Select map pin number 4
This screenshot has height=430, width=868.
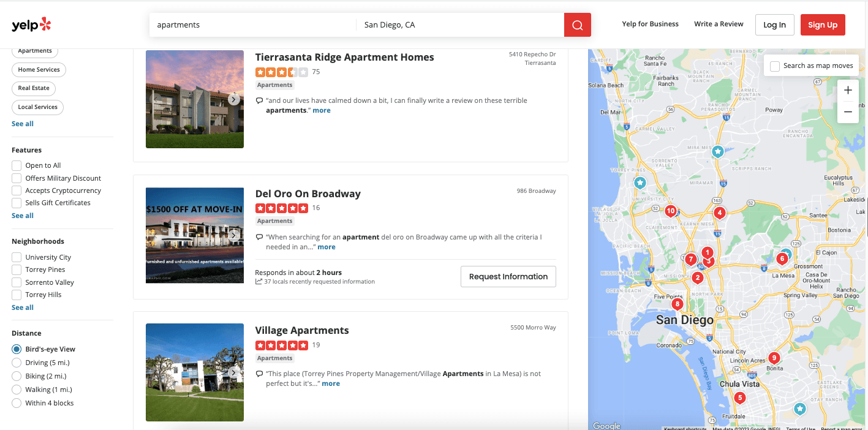coord(720,213)
